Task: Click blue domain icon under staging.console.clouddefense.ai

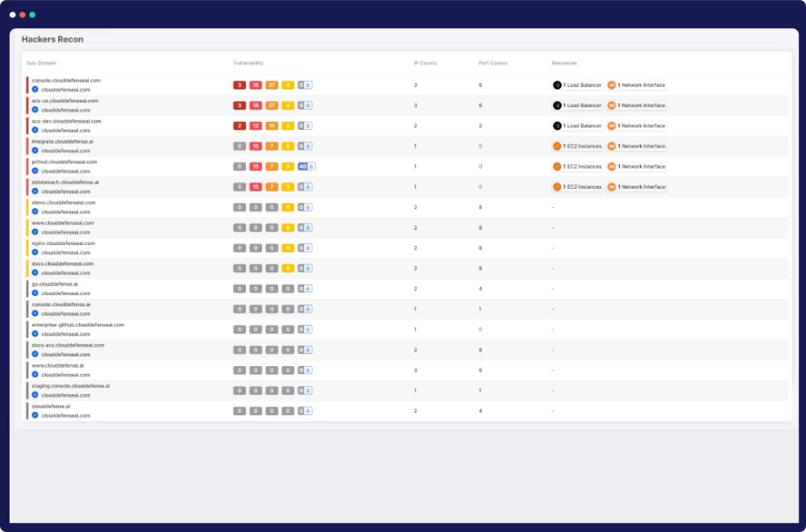Action: pyautogui.click(x=35, y=395)
